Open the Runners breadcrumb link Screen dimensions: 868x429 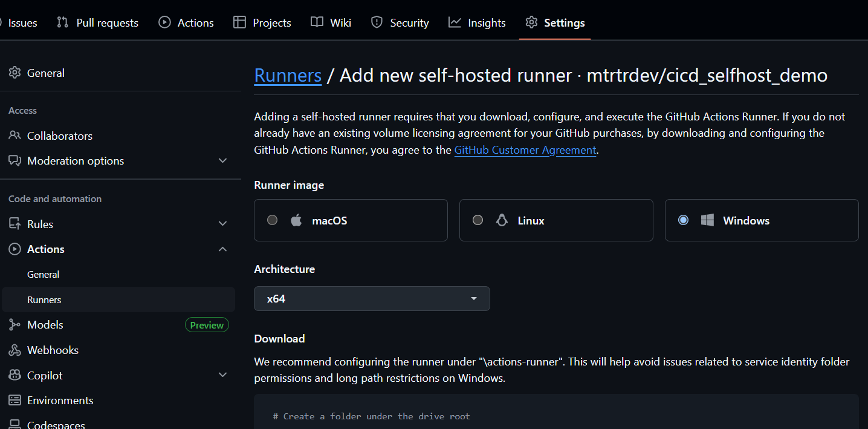(x=288, y=75)
